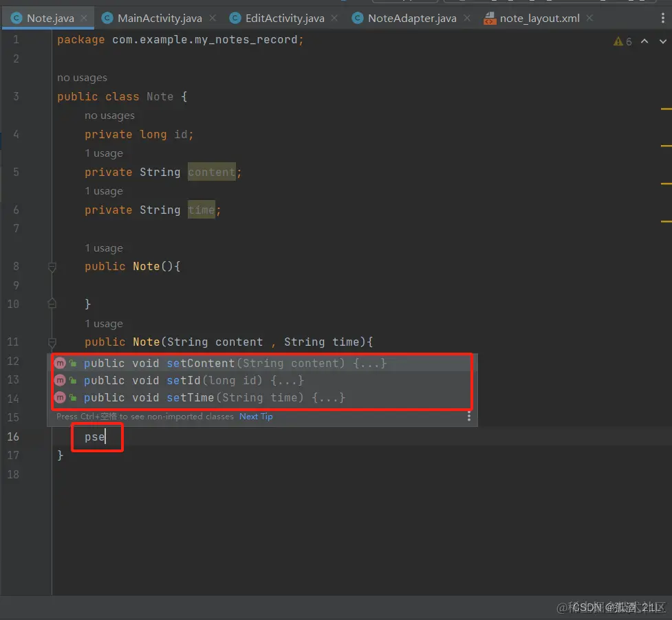
Task: Click the closing brace on line 17
Action: [60, 455]
